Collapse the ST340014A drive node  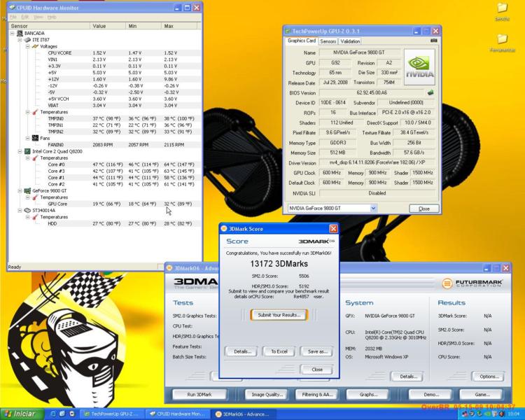20,210
